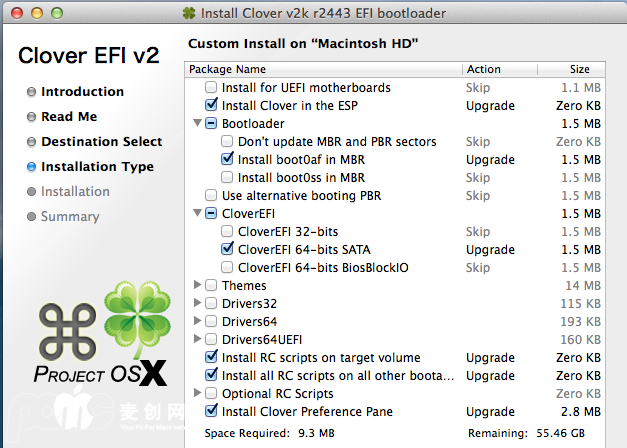Expand the Themes group
The width and height of the screenshot is (627, 448).
(196, 286)
